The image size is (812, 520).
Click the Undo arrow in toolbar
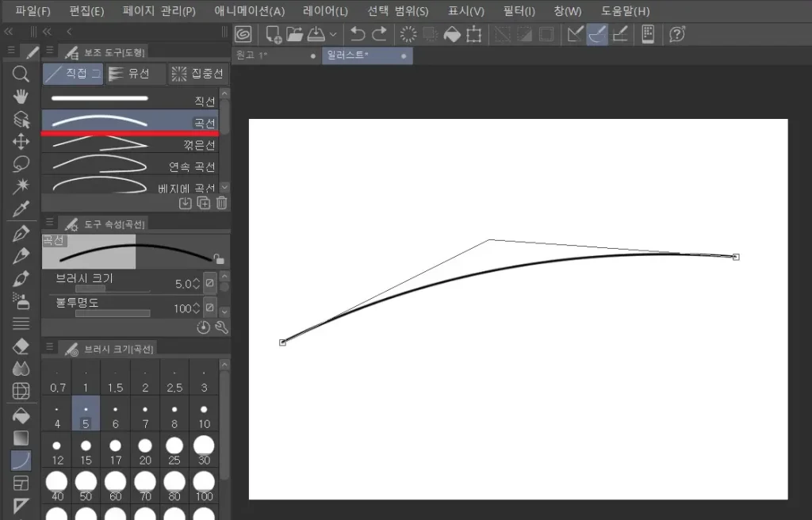[x=358, y=34]
